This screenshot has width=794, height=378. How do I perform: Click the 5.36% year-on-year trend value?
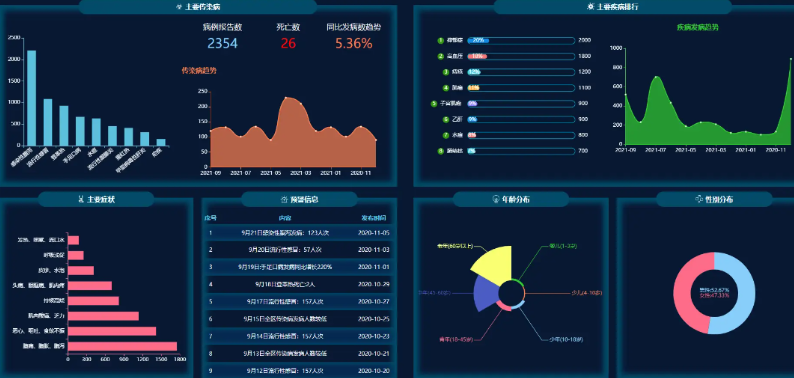(x=353, y=44)
